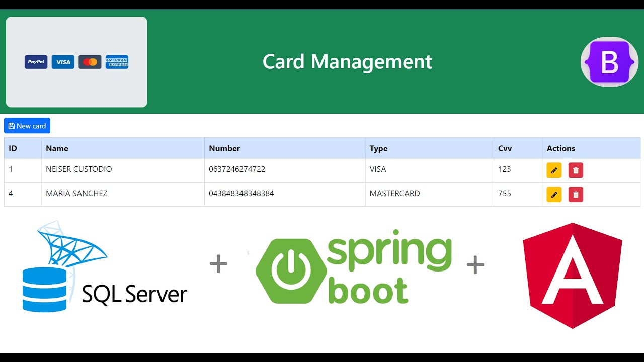This screenshot has height=362, width=644.
Task: Click the Angular shield logo
Action: (573, 276)
